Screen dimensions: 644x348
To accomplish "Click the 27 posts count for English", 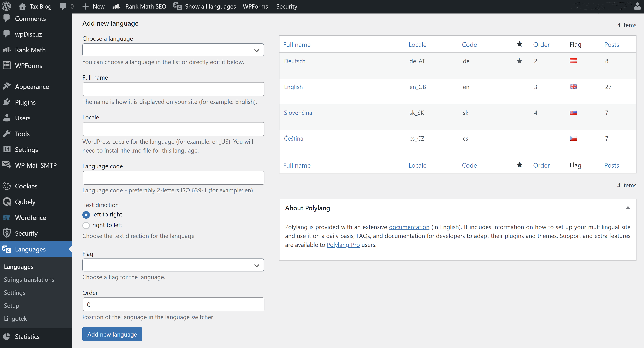I will 608,87.
